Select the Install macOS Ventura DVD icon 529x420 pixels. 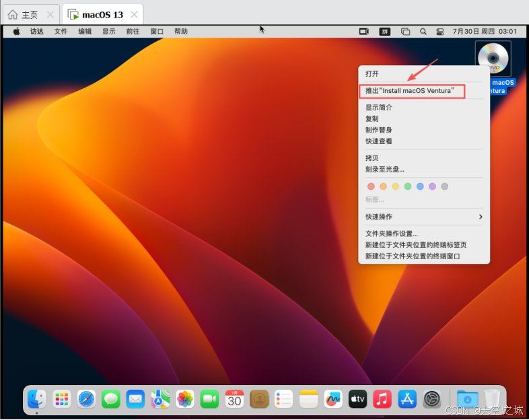pyautogui.click(x=493, y=59)
